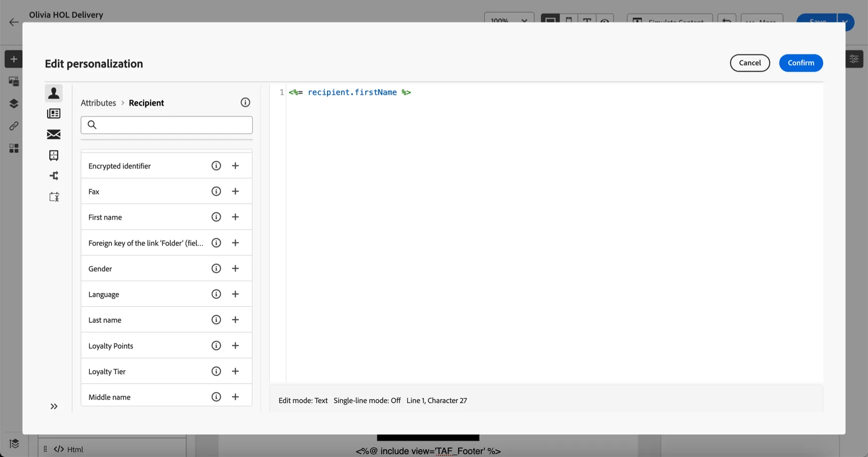Image resolution: width=868 pixels, height=457 pixels.
Task: Click the Single-line mode: Off status
Action: (x=367, y=401)
